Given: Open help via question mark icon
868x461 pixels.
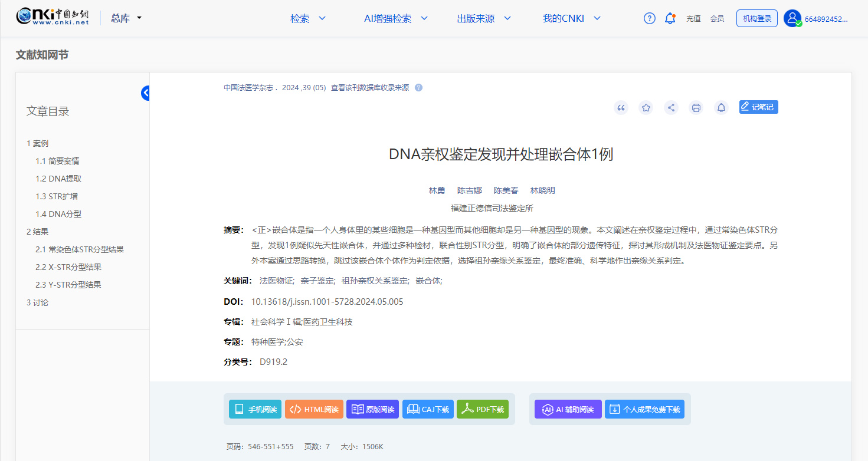Looking at the screenshot, I should tap(650, 18).
